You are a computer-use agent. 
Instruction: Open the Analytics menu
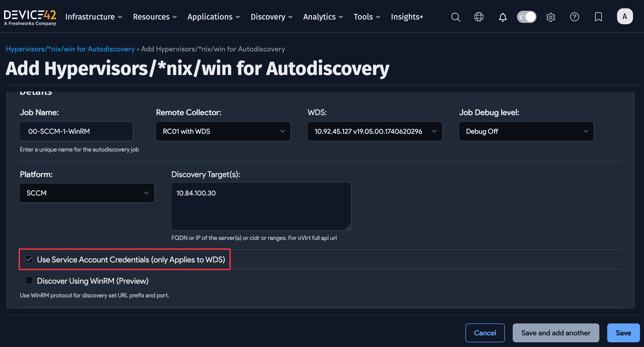[x=323, y=17]
